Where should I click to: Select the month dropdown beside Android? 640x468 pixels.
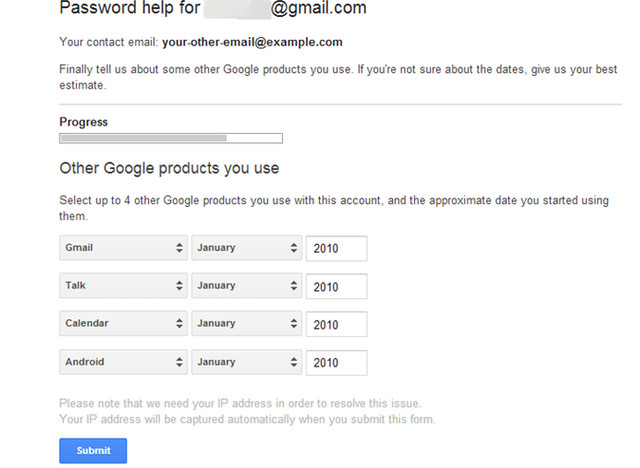click(x=246, y=362)
